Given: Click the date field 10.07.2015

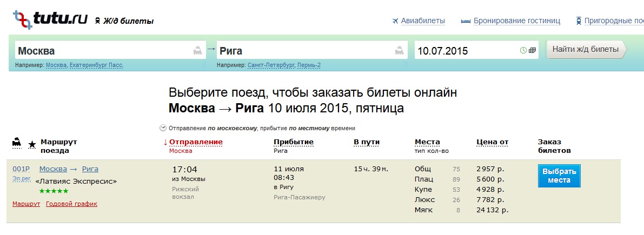Looking at the screenshot, I should [x=465, y=51].
